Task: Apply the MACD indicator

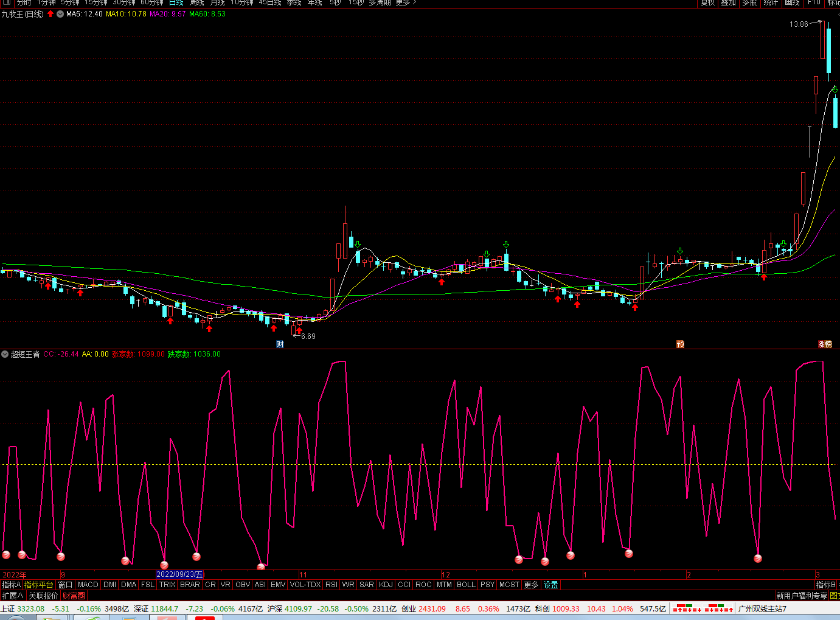Action: pyautogui.click(x=88, y=585)
